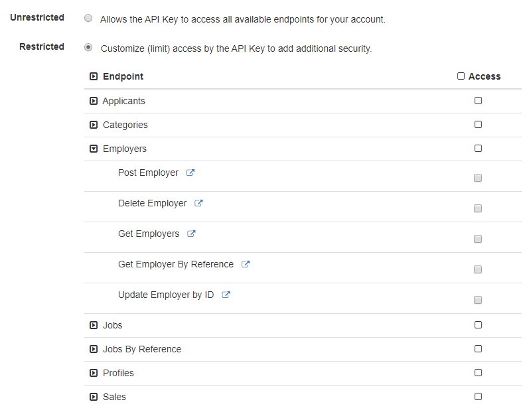Screen dimensions: 527x420
Task: Open Update Employer by ID link icon
Action: tap(226, 295)
